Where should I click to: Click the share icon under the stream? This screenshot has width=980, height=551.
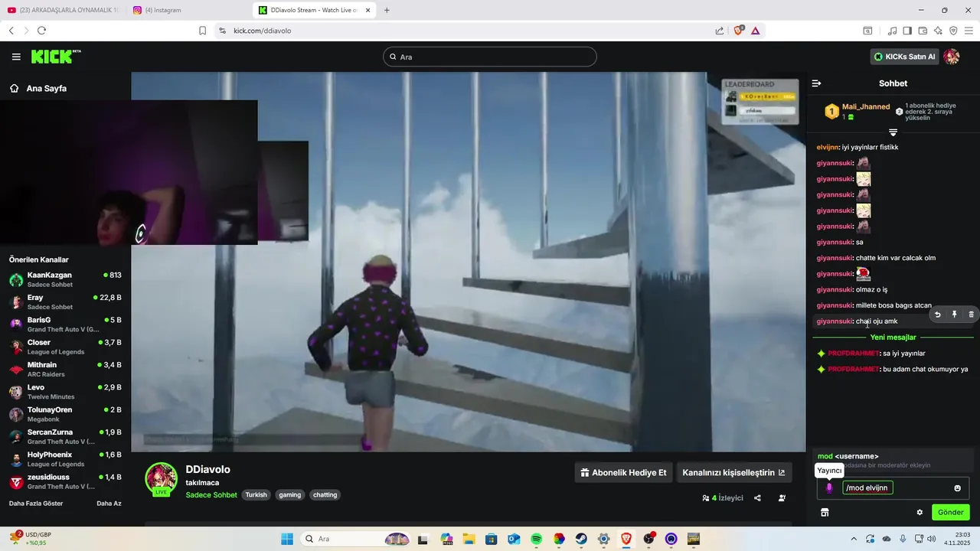click(757, 498)
